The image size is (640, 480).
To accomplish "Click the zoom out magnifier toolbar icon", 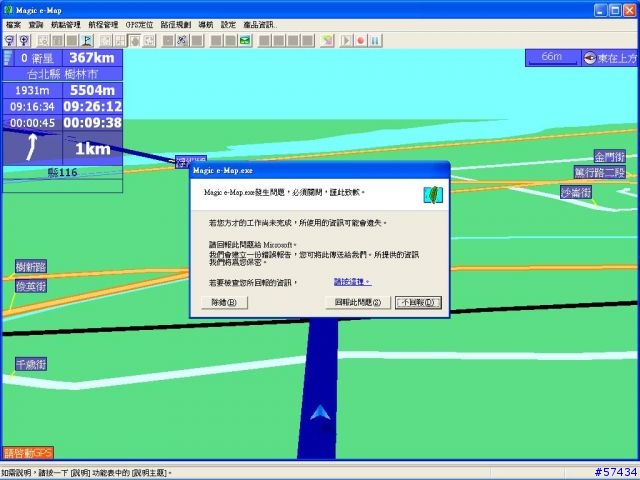I will (x=9, y=40).
